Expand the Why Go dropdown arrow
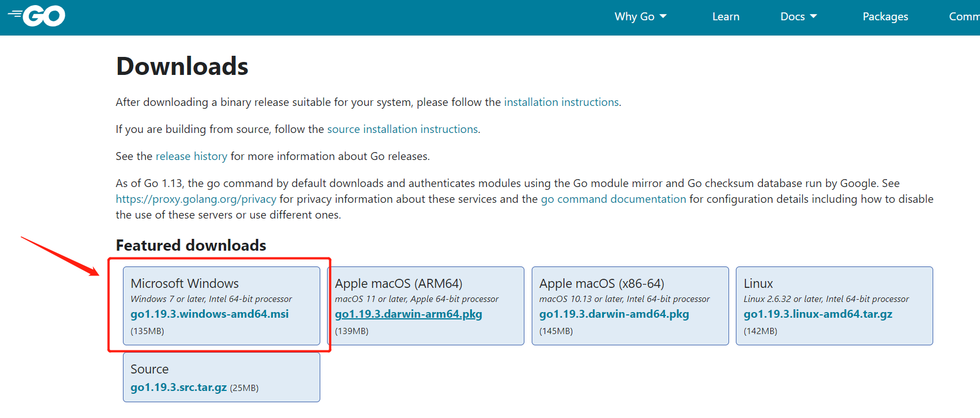The width and height of the screenshot is (980, 418). 663,16
